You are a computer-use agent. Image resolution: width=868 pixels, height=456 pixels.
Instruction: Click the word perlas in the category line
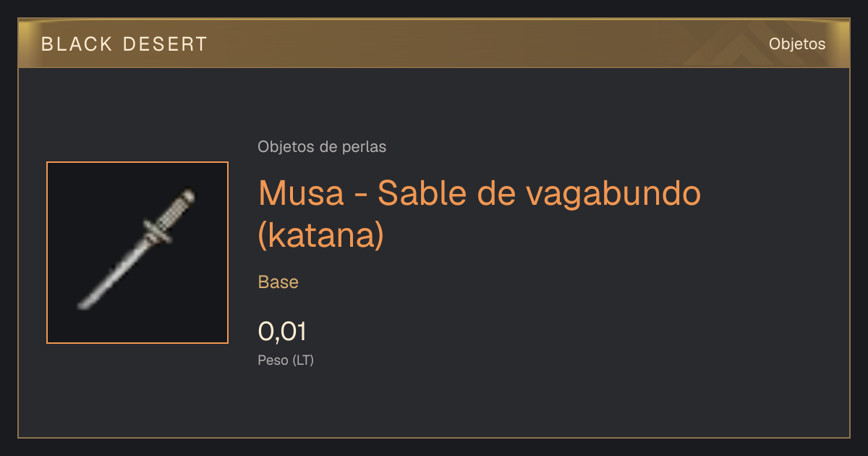coord(363,148)
